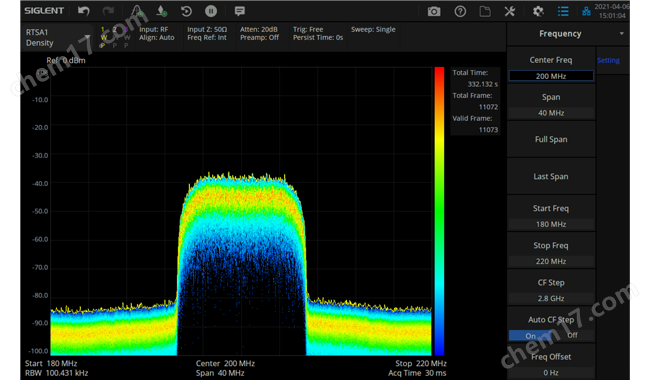The width and height of the screenshot is (650, 380).
Task: Open help via the question mark icon
Action: tap(460, 11)
